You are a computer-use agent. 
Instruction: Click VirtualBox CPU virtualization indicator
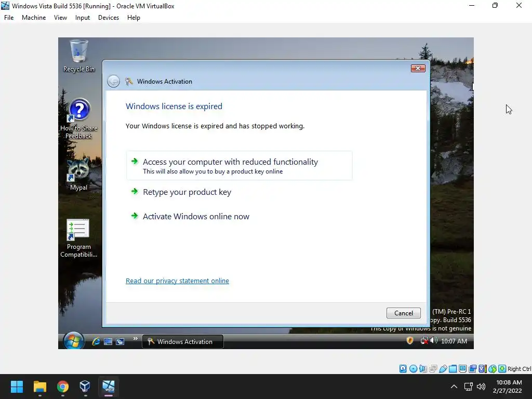(x=482, y=369)
